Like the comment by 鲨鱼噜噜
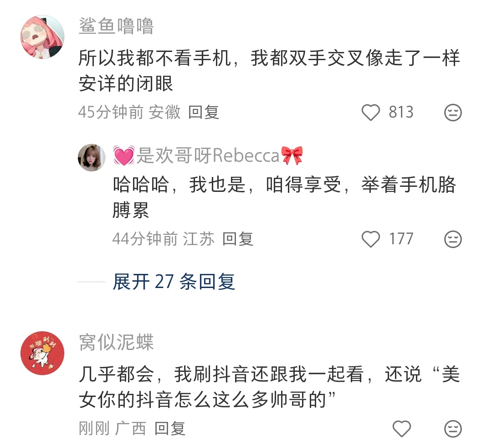The height and width of the screenshot is (448, 492). pos(370,113)
